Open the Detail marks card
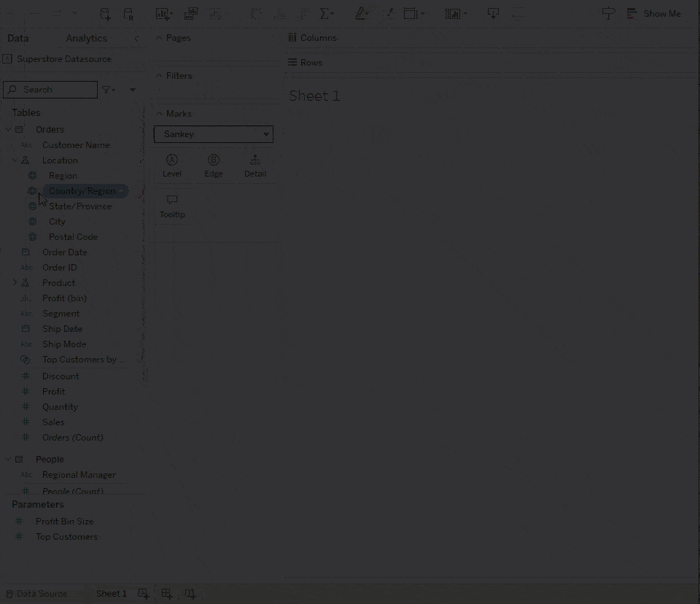Image resolution: width=700 pixels, height=604 pixels. [254, 166]
